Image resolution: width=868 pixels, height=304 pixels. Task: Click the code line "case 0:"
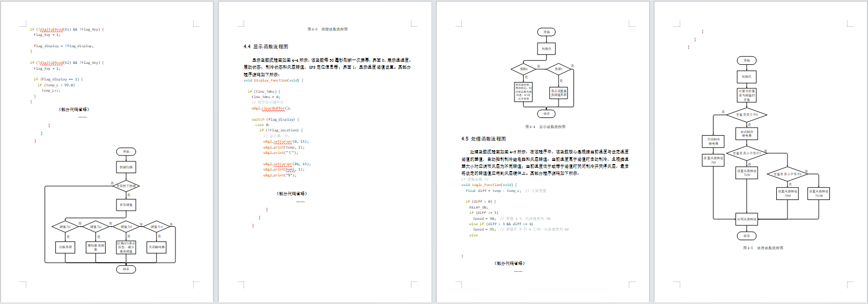[x=262, y=125]
